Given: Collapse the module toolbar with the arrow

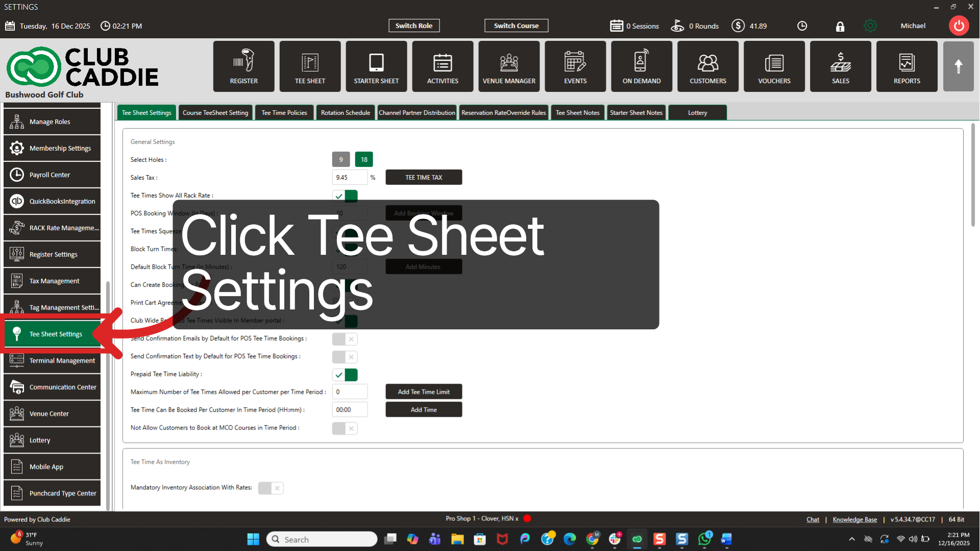Looking at the screenshot, I should click(x=959, y=66).
